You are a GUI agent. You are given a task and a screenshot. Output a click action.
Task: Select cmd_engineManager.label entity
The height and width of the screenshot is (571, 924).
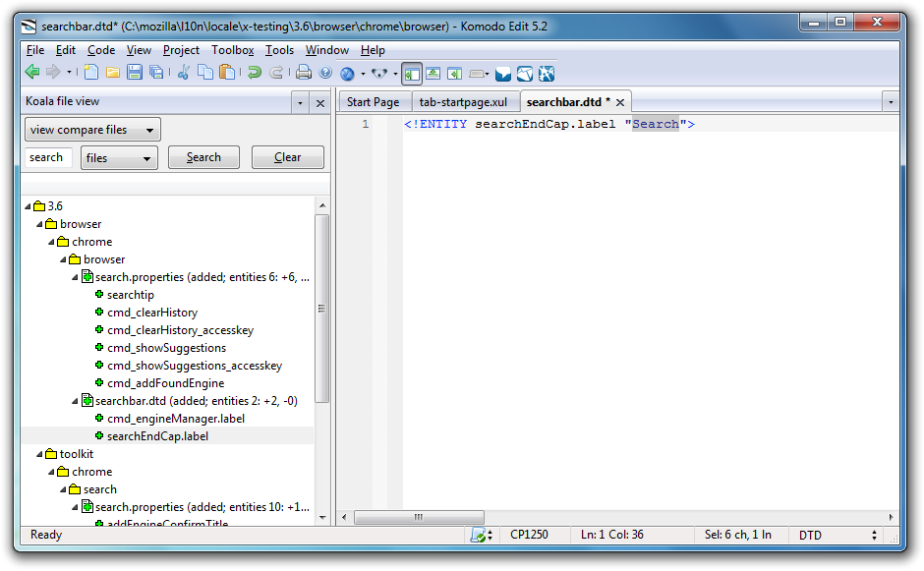(x=176, y=419)
